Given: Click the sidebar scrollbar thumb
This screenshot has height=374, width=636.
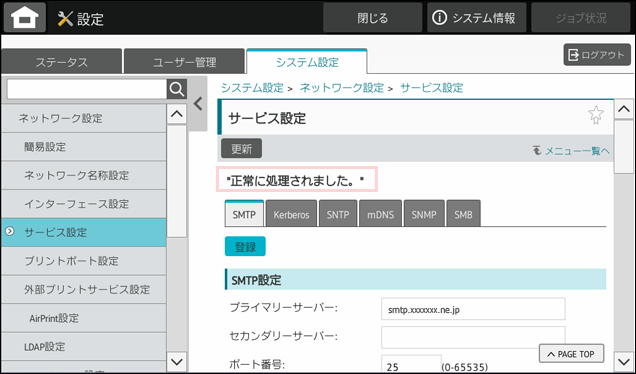Looking at the screenshot, I should pos(177,181).
